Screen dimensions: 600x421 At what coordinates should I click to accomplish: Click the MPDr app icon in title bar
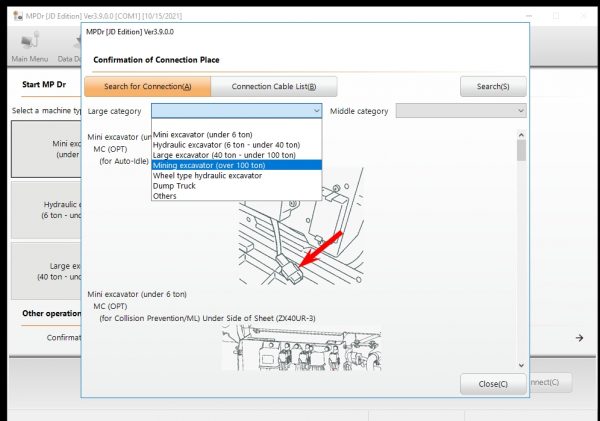pyautogui.click(x=18, y=16)
